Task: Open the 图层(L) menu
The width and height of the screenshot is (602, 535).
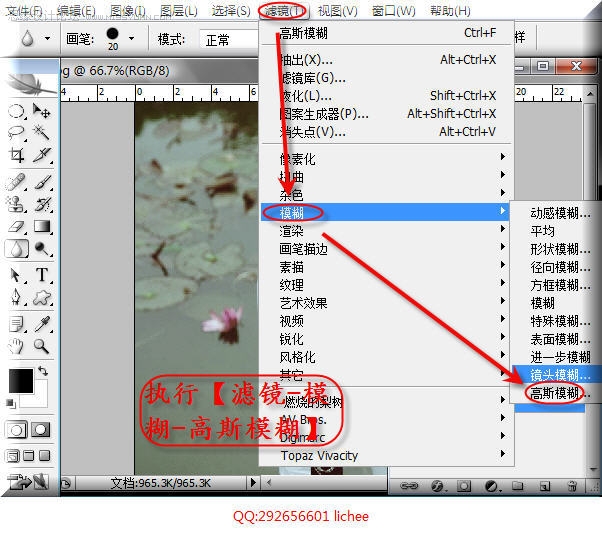Action: coord(179,11)
